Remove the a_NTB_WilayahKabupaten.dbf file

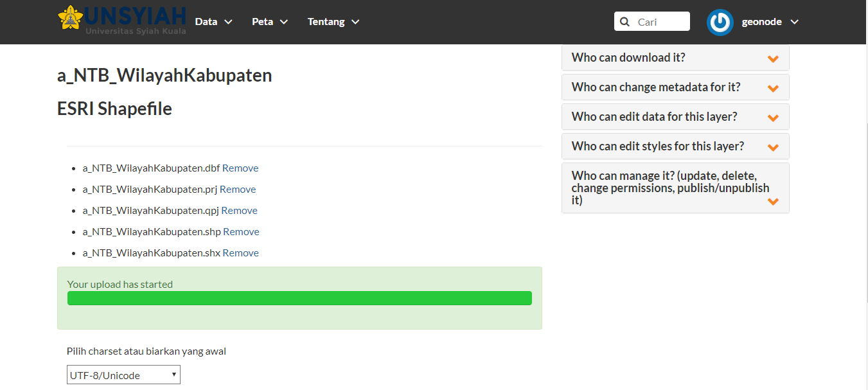(240, 168)
